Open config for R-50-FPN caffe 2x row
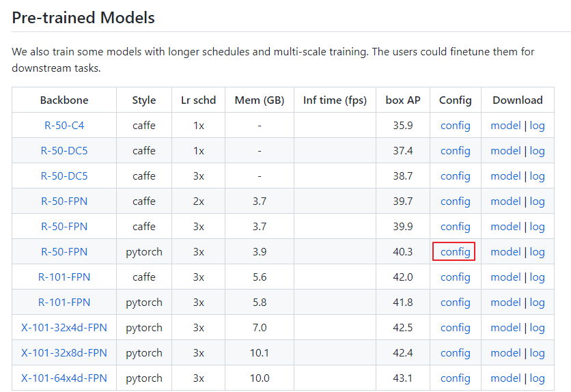The image size is (571, 392). click(x=455, y=201)
